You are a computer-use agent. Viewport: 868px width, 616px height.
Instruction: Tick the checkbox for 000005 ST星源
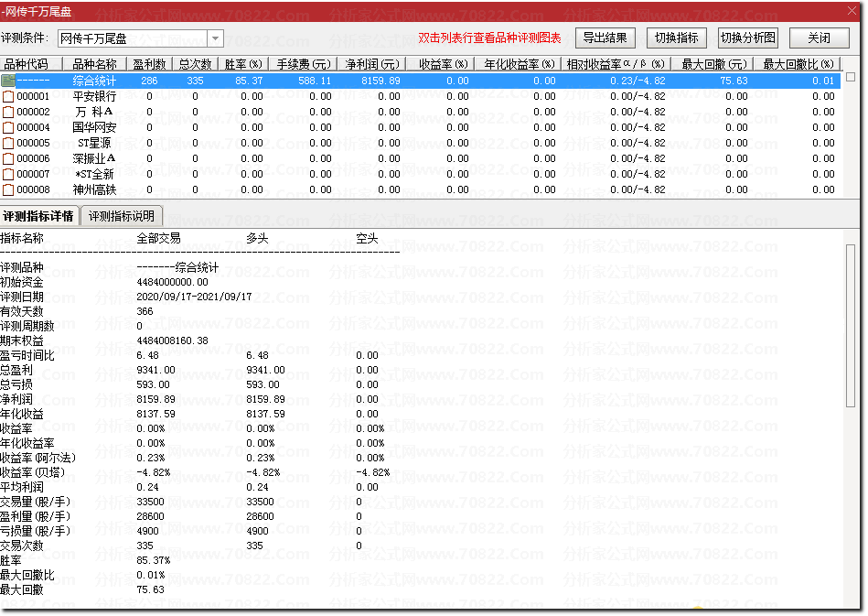tap(7, 143)
